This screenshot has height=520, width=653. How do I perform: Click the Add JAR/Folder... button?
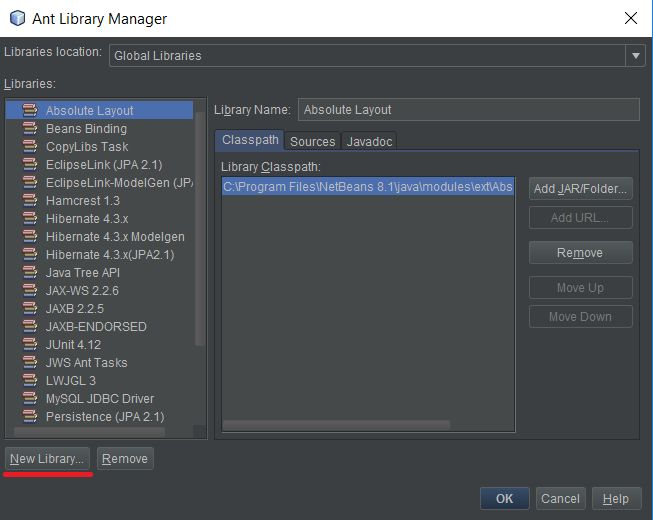click(581, 189)
